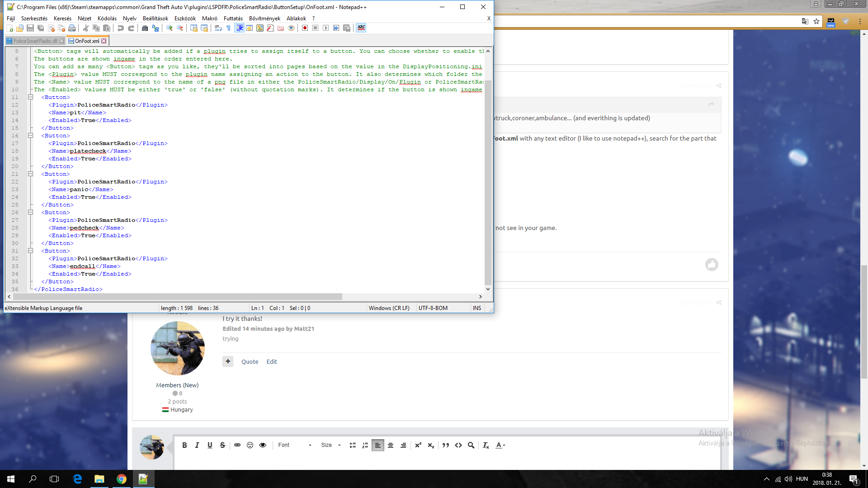This screenshot has height=488, width=868.
Task: Start macro recording with red record button
Action: (x=305, y=28)
